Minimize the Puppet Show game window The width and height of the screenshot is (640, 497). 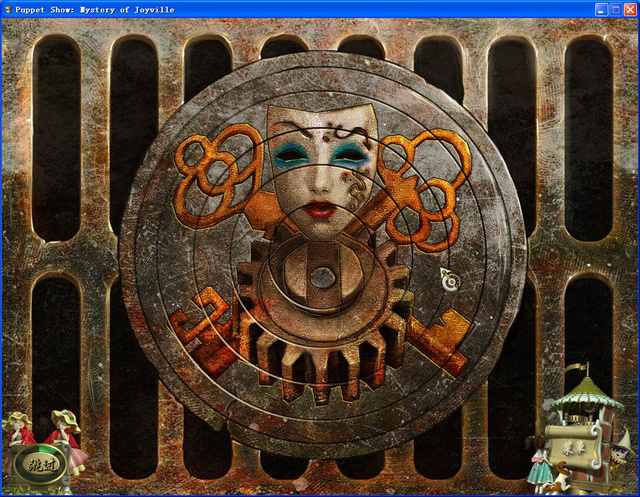600,9
